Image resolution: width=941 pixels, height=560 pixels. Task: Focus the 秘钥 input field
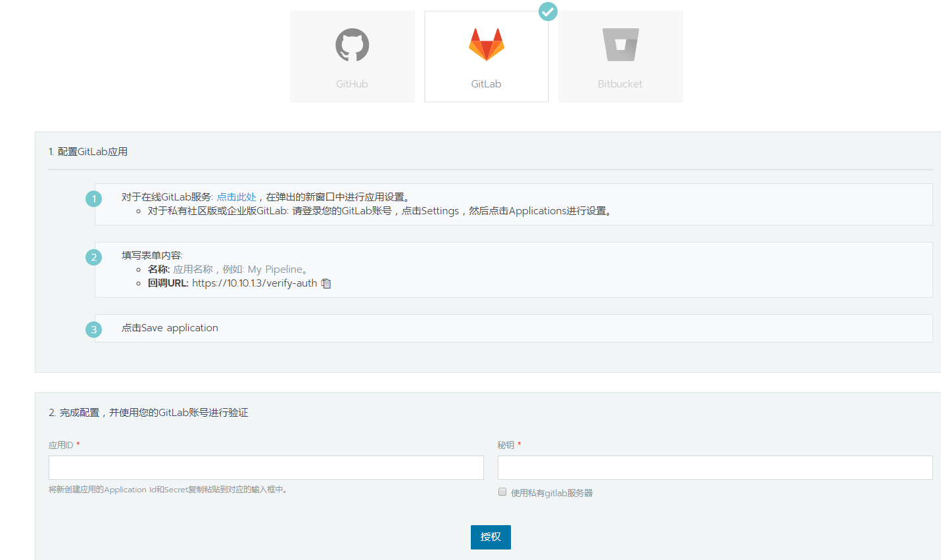click(x=715, y=467)
